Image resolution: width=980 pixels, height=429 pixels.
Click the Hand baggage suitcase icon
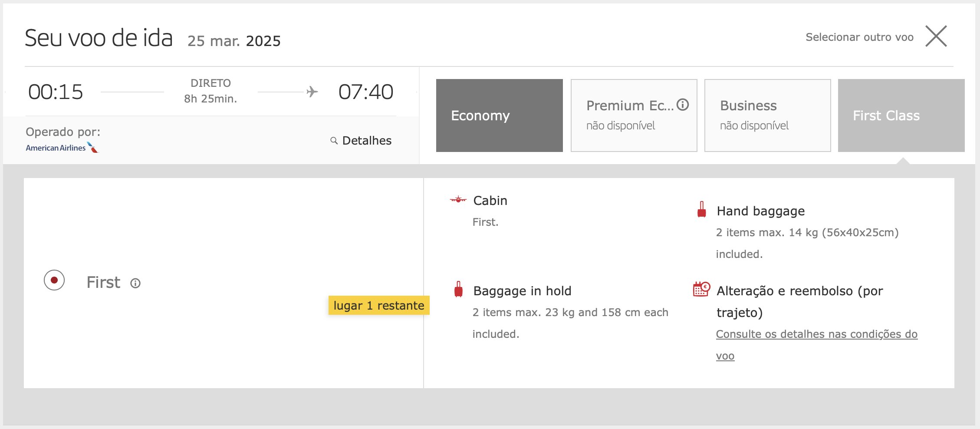(x=701, y=209)
